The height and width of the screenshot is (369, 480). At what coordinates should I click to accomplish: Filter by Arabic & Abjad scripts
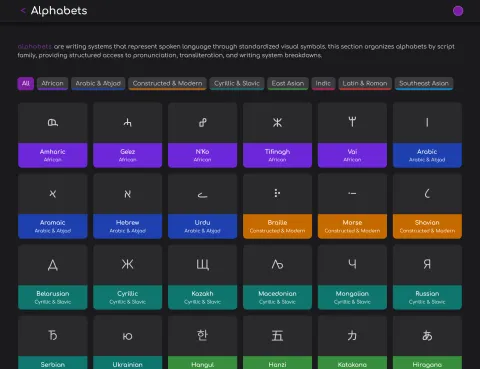tap(98, 83)
